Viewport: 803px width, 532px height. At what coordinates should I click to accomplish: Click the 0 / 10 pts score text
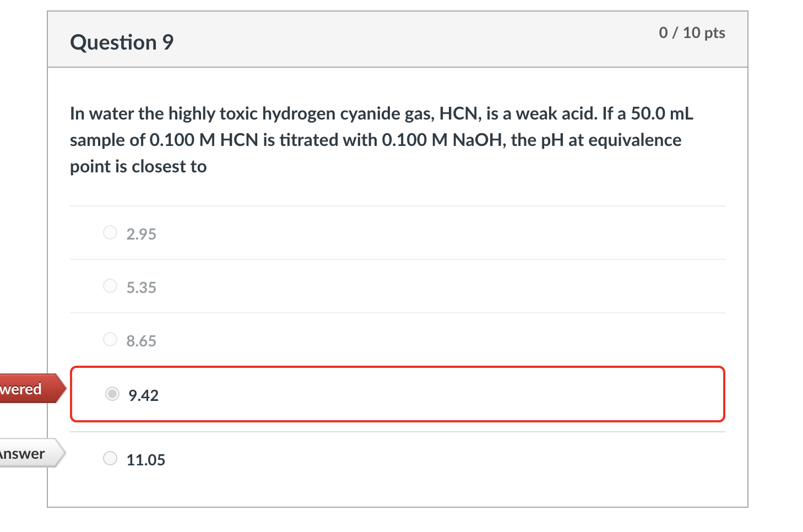pos(692,32)
